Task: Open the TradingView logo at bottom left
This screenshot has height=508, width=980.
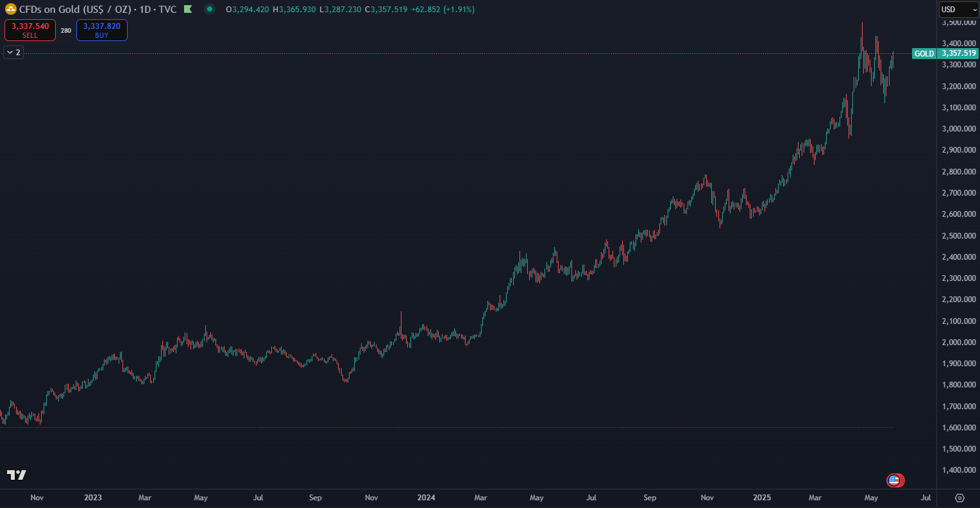Action: click(17, 475)
